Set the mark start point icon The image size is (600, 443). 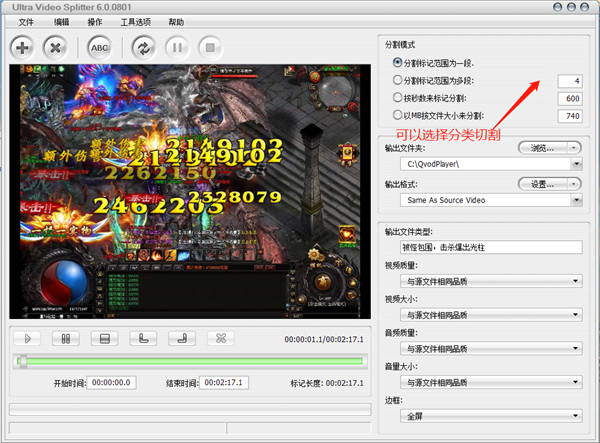click(143, 339)
